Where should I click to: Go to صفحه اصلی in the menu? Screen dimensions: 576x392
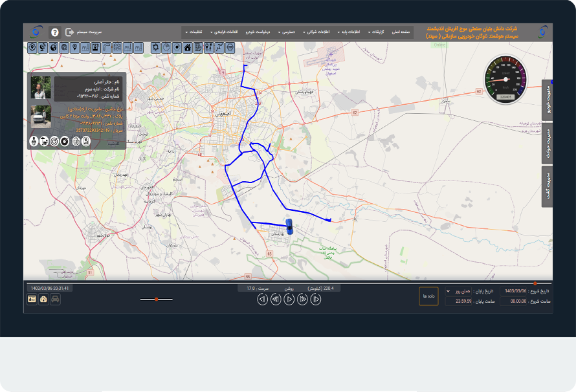click(x=402, y=32)
